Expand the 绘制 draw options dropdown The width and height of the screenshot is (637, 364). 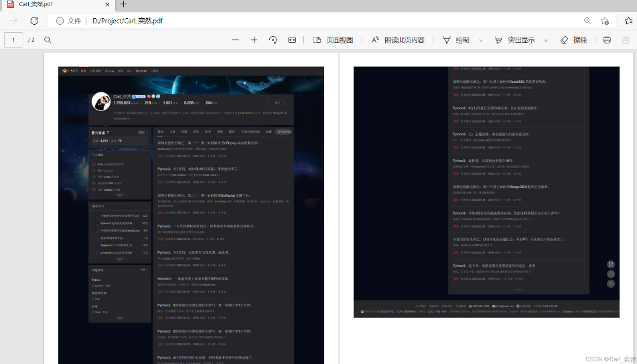pos(480,40)
